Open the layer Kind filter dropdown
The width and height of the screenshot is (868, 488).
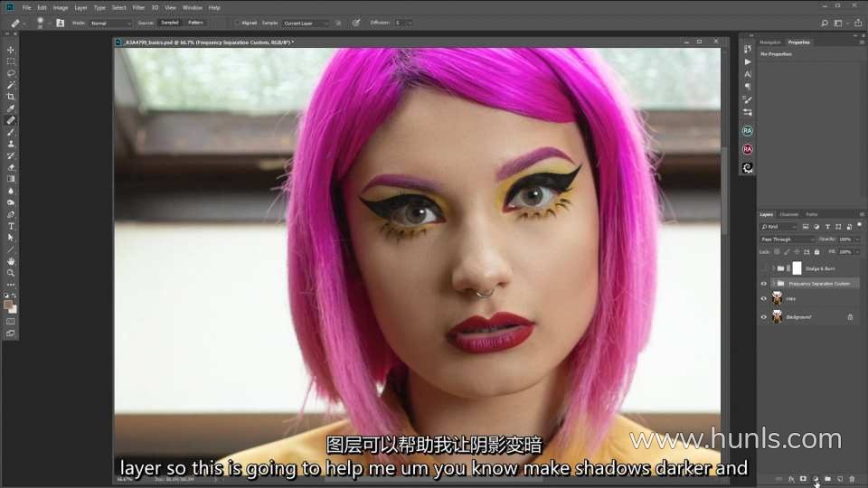[x=778, y=227]
